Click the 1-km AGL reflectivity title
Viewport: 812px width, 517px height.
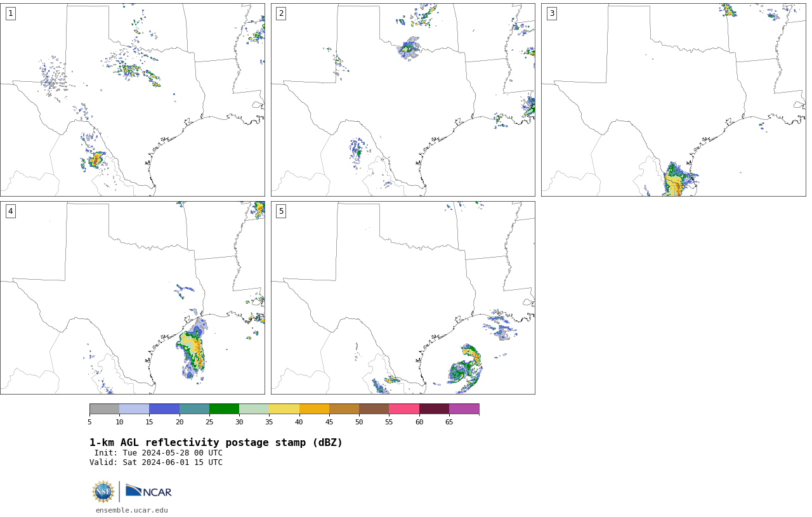(216, 443)
